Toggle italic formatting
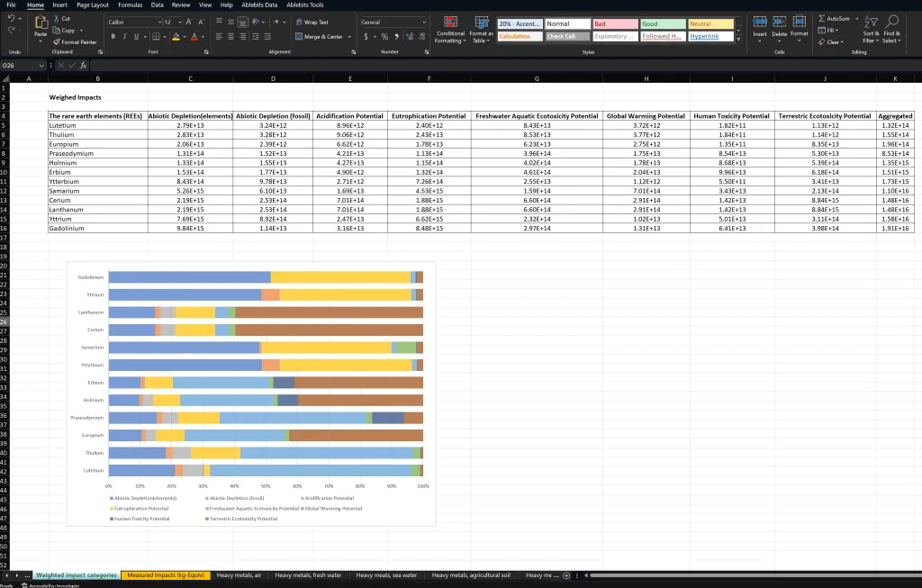This screenshot has height=588, width=922. click(x=123, y=36)
